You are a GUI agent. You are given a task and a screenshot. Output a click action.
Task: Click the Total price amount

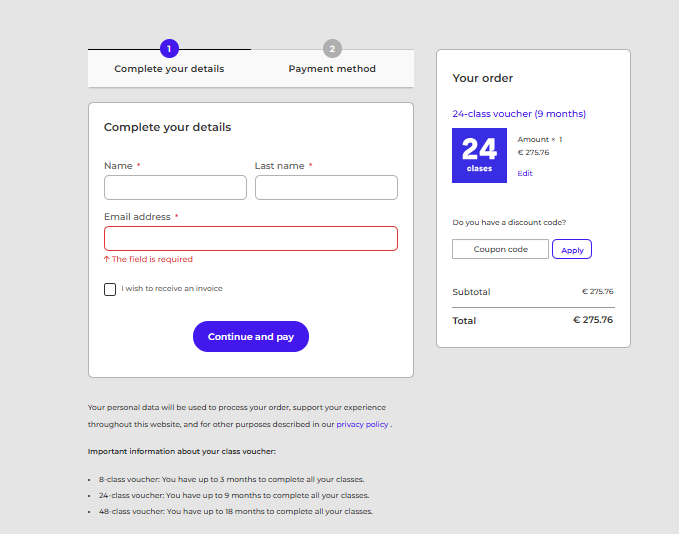point(593,320)
